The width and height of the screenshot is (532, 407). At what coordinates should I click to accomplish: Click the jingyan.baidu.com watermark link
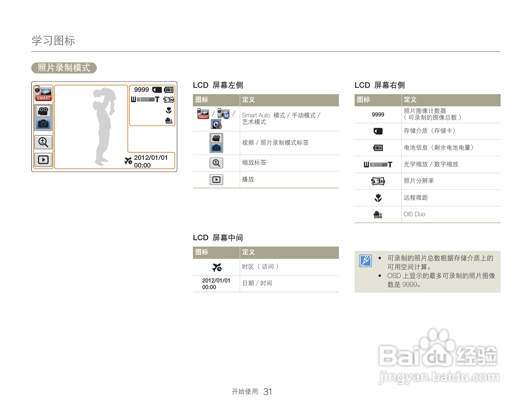pos(439,377)
